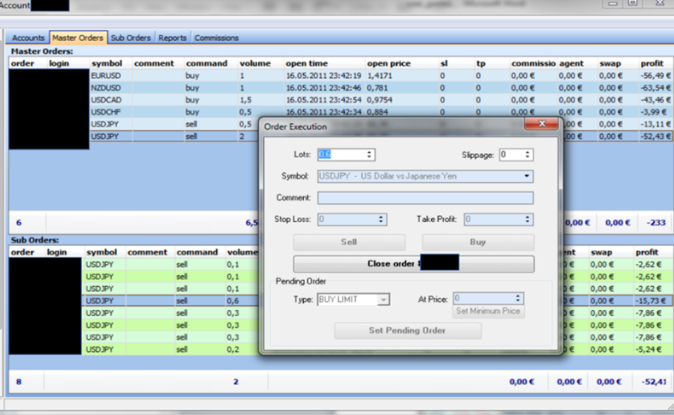This screenshot has width=674, height=415.
Task: Click the Lots spinner arrows
Action: click(x=369, y=154)
